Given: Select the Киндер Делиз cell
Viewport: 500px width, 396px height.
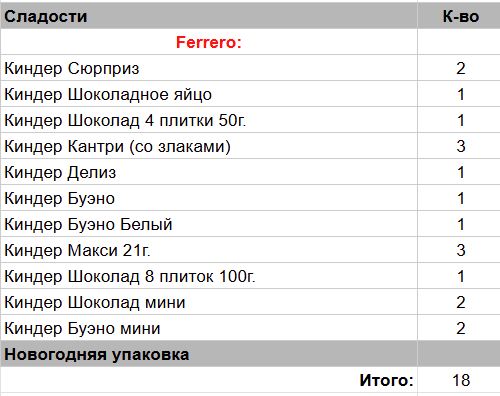Looking at the screenshot, I should tap(209, 172).
